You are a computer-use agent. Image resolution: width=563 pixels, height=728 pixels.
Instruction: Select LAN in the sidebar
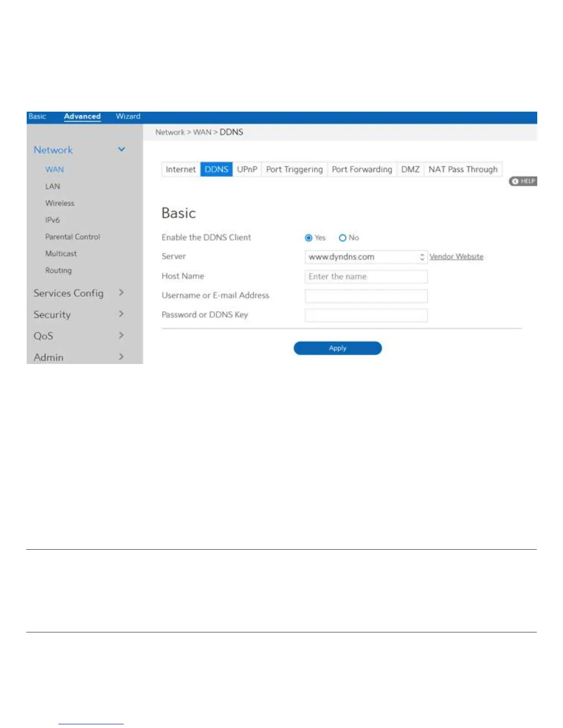(x=52, y=186)
